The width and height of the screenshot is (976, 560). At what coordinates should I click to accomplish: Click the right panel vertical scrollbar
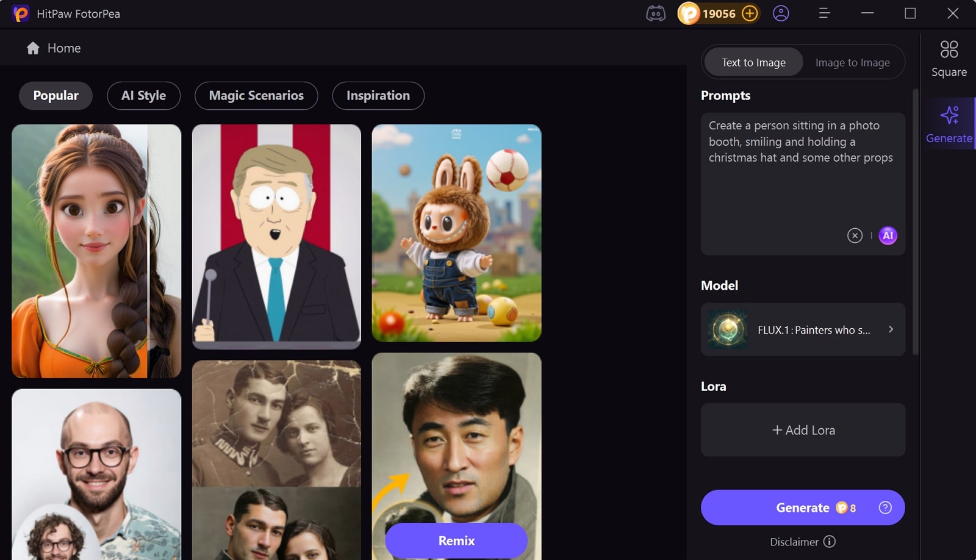[915, 222]
